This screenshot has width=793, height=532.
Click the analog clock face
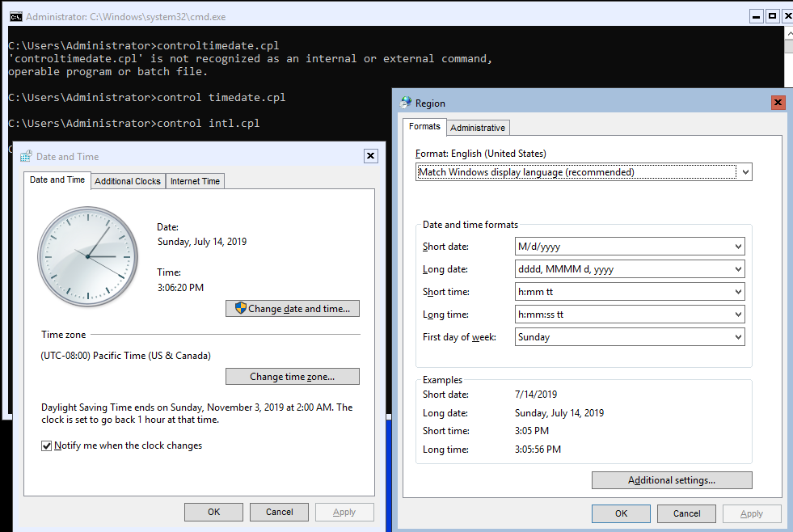tap(86, 254)
